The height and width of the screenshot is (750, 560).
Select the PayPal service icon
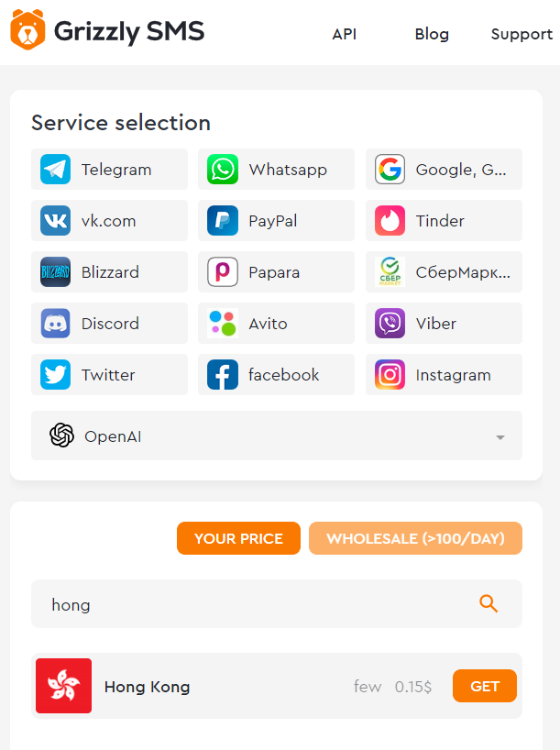coord(223,220)
